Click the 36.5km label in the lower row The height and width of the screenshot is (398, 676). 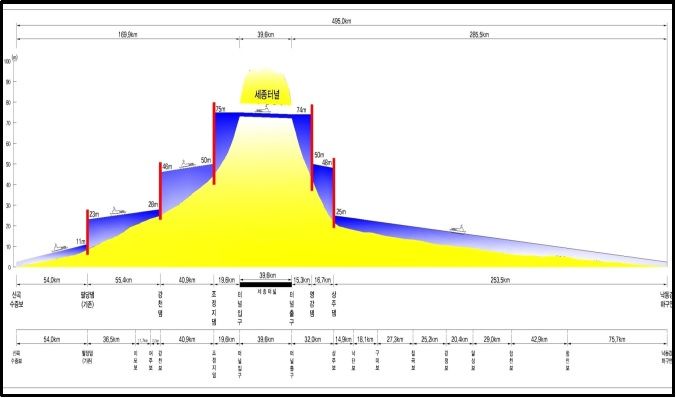point(112,340)
